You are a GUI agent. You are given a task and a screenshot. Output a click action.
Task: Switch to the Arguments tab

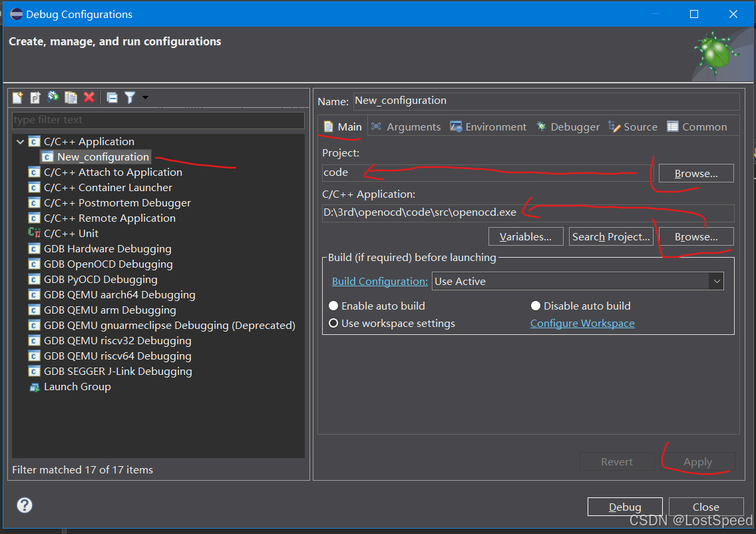pos(406,127)
